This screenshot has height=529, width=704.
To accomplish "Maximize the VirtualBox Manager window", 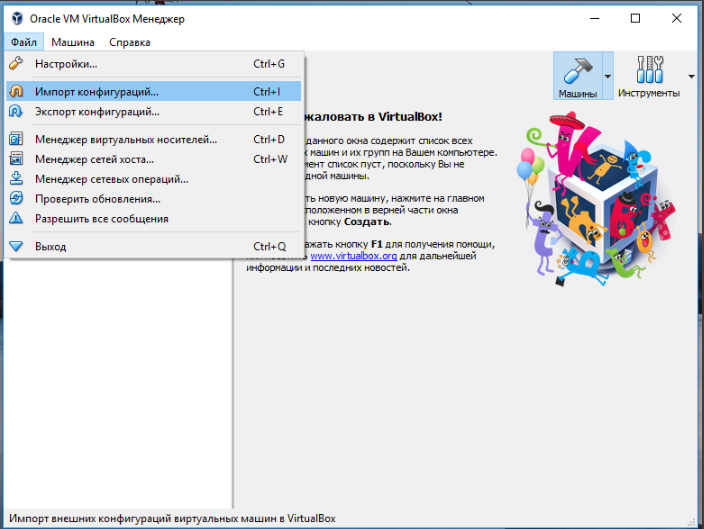I will tap(635, 18).
